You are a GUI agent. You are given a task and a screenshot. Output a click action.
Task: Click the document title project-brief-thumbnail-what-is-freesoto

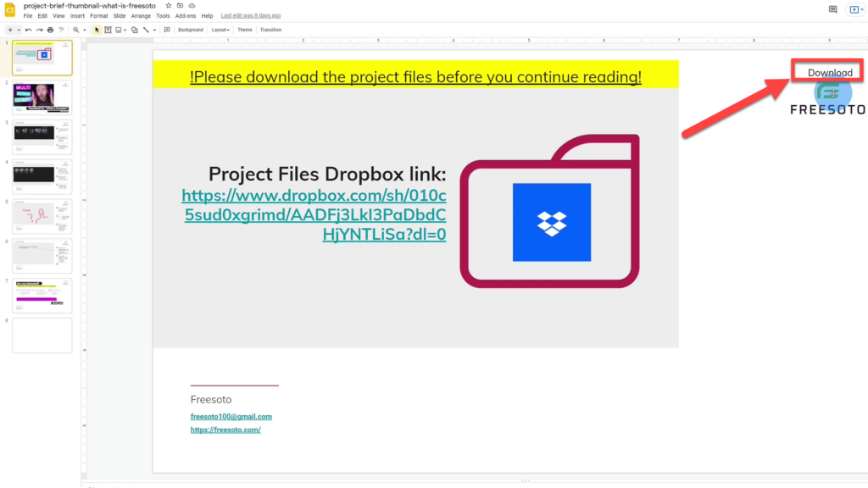[90, 6]
